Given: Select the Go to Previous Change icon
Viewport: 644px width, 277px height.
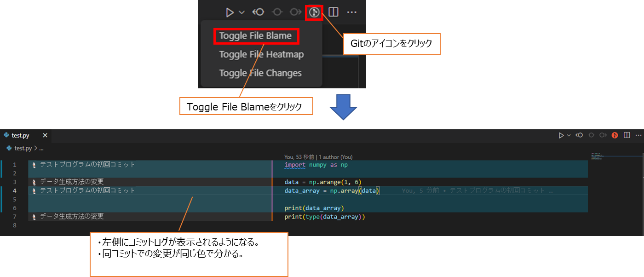Looking at the screenshot, I should tap(277, 12).
